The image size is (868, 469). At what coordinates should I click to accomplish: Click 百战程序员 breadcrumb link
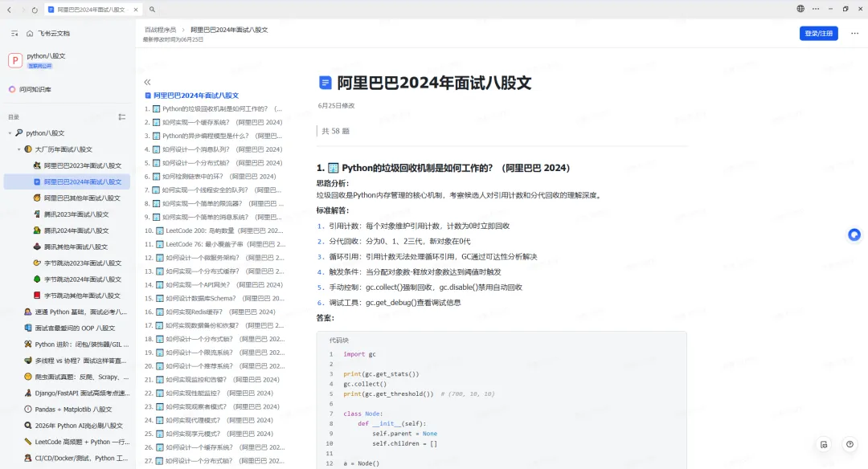coord(160,30)
